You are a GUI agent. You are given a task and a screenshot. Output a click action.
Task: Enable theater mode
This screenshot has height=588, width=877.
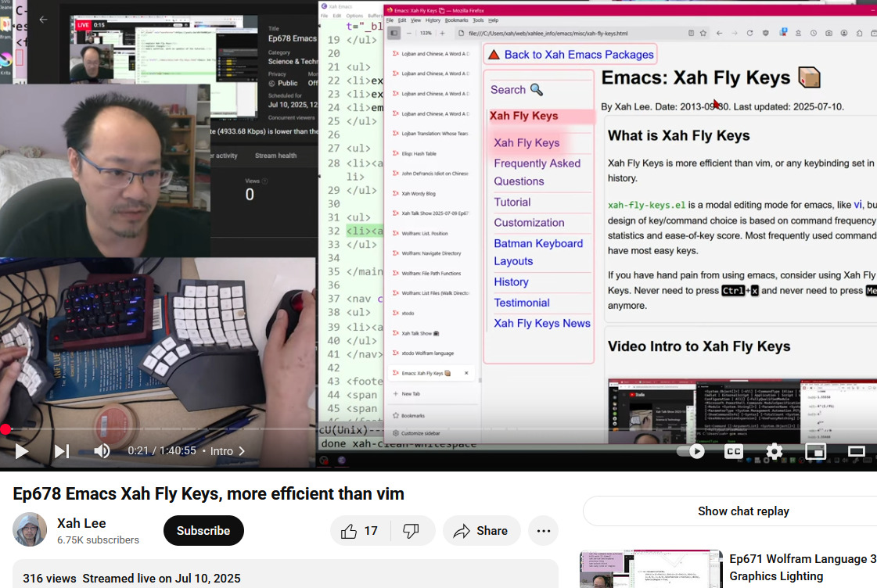(x=857, y=451)
